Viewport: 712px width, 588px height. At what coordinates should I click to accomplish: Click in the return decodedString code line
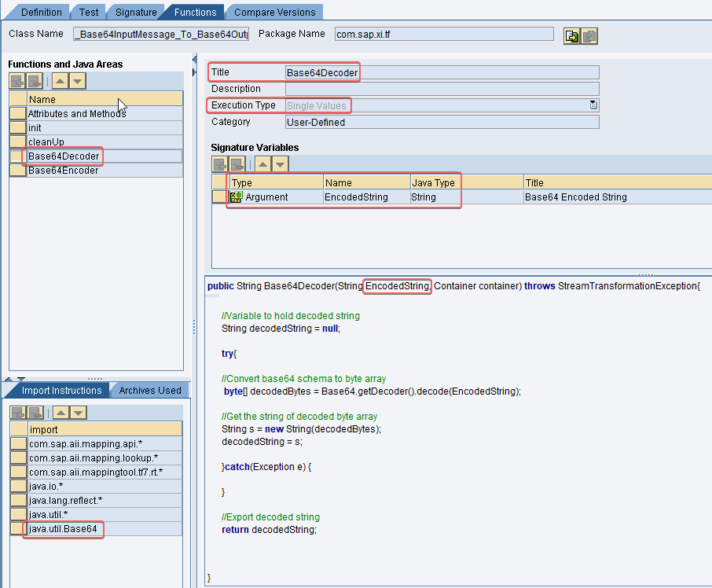coord(269,529)
